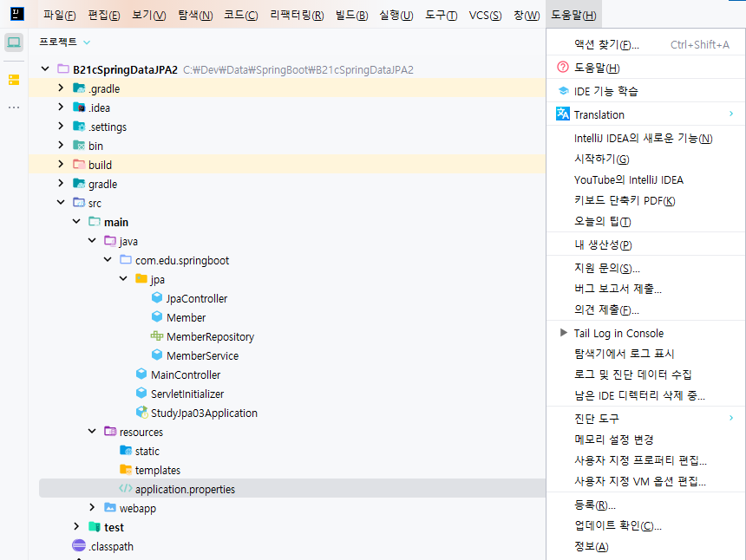
Task: Click the .gradle folder icon
Action: tap(79, 88)
